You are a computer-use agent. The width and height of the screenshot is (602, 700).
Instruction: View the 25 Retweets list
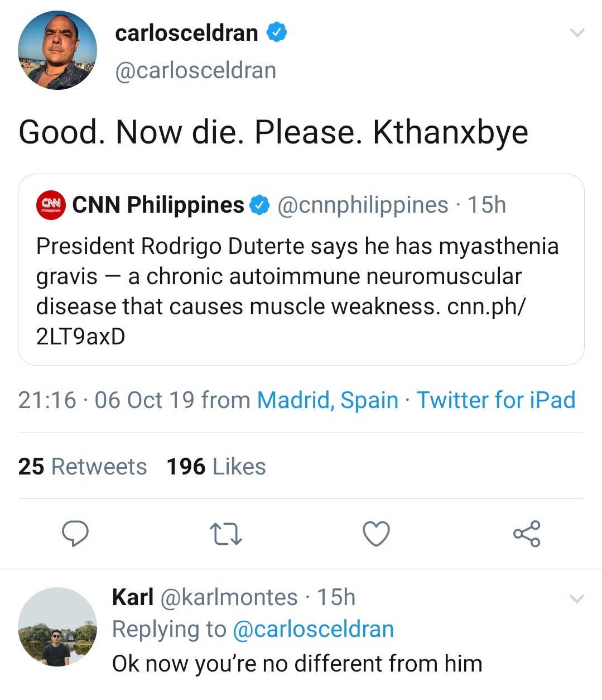(x=83, y=467)
